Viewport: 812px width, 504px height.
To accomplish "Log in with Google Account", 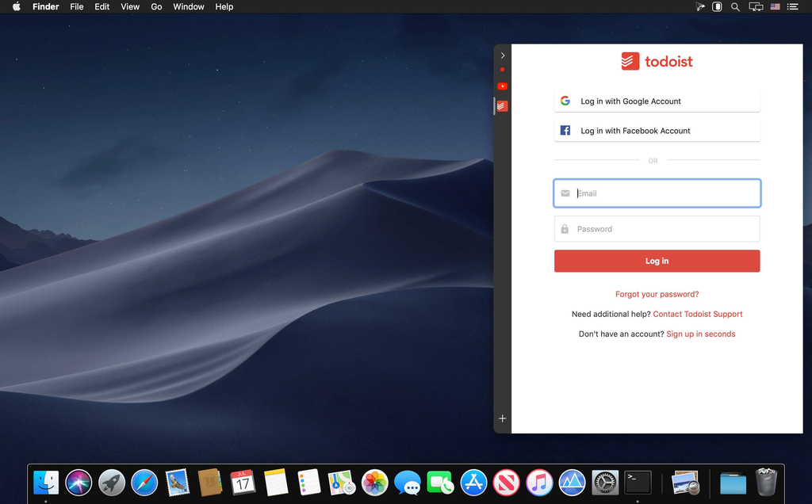I will point(657,101).
